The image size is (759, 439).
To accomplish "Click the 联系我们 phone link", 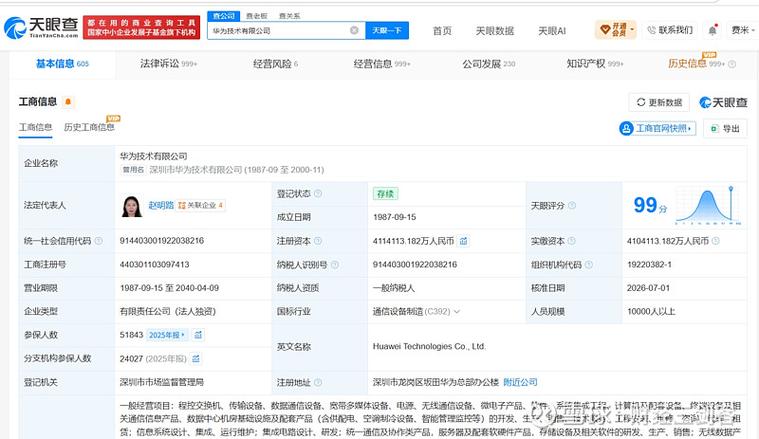I will coord(670,30).
